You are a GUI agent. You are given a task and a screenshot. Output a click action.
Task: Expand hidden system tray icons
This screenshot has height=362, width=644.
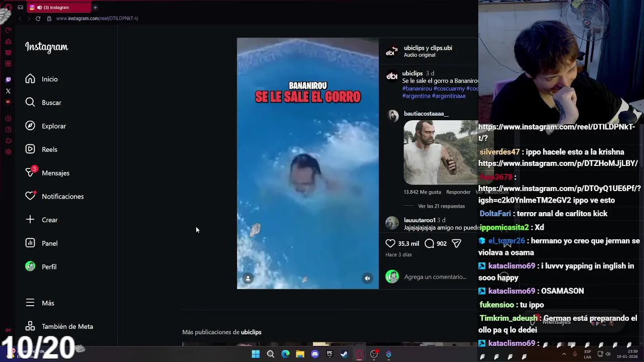pos(563,354)
